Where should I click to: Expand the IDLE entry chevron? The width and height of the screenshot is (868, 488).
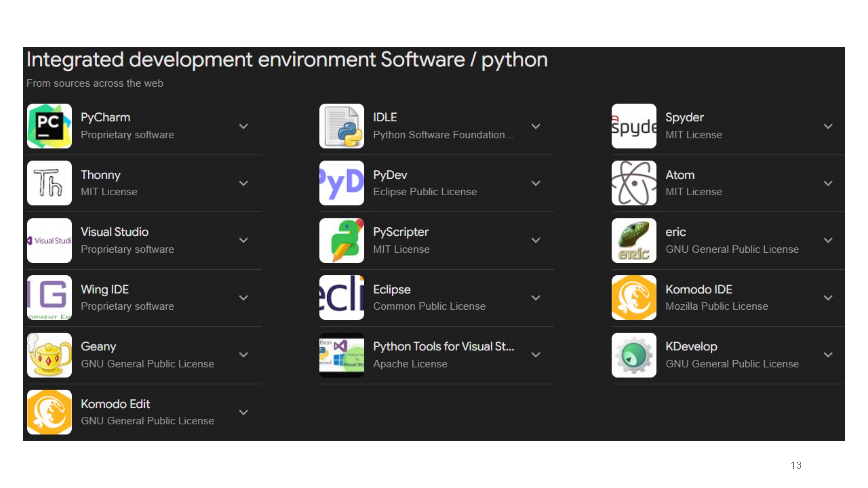point(536,126)
